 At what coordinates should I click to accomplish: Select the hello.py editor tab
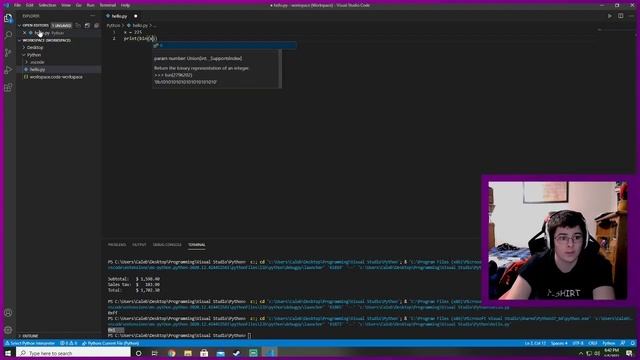119,16
